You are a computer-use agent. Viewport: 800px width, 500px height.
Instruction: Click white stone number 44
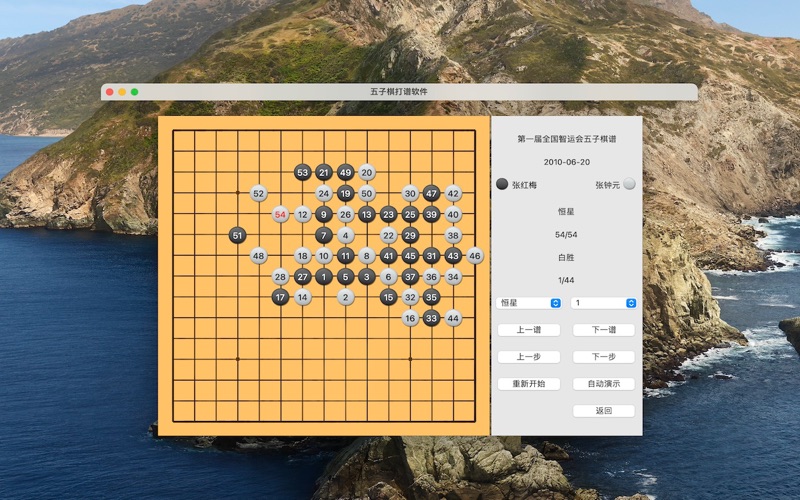453,318
